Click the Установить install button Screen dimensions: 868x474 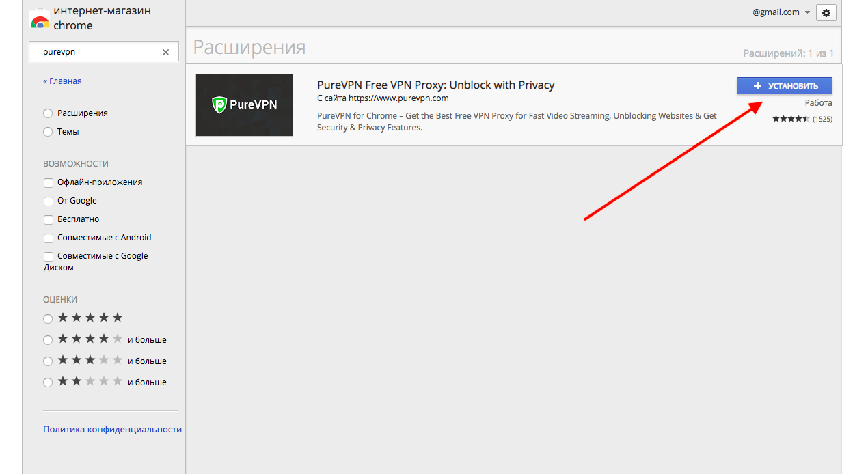[785, 86]
